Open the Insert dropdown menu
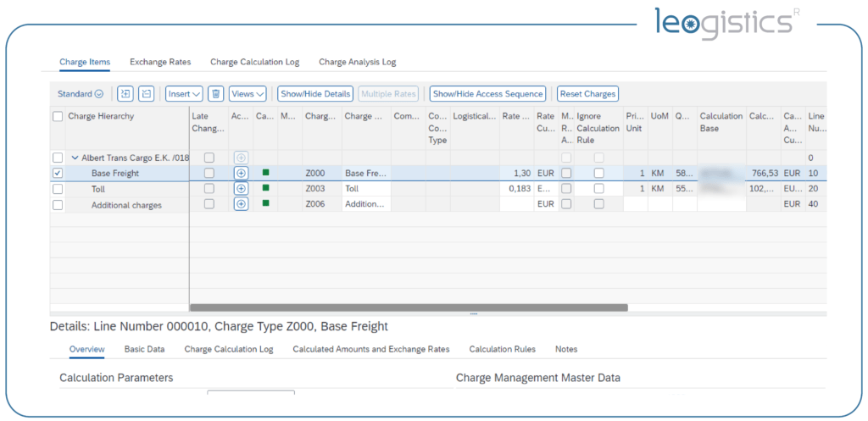 [185, 94]
